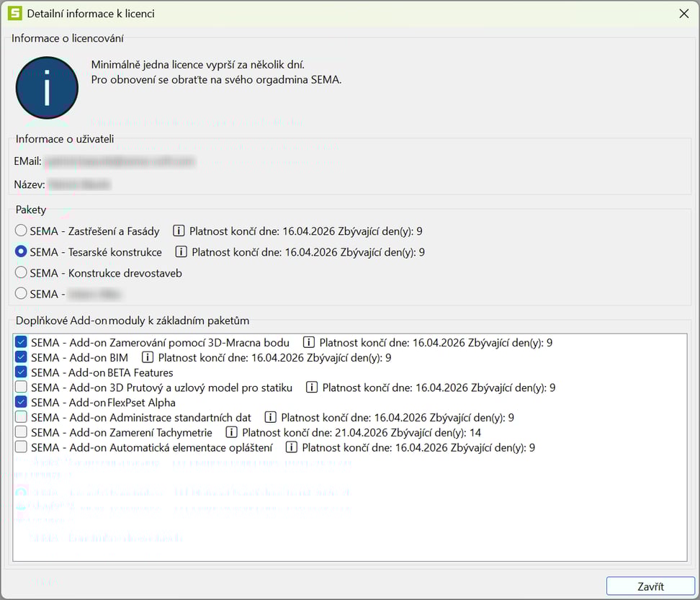Select Konstrukce drevostaveb package radio button
This screenshot has height=600, width=700.
(22, 273)
